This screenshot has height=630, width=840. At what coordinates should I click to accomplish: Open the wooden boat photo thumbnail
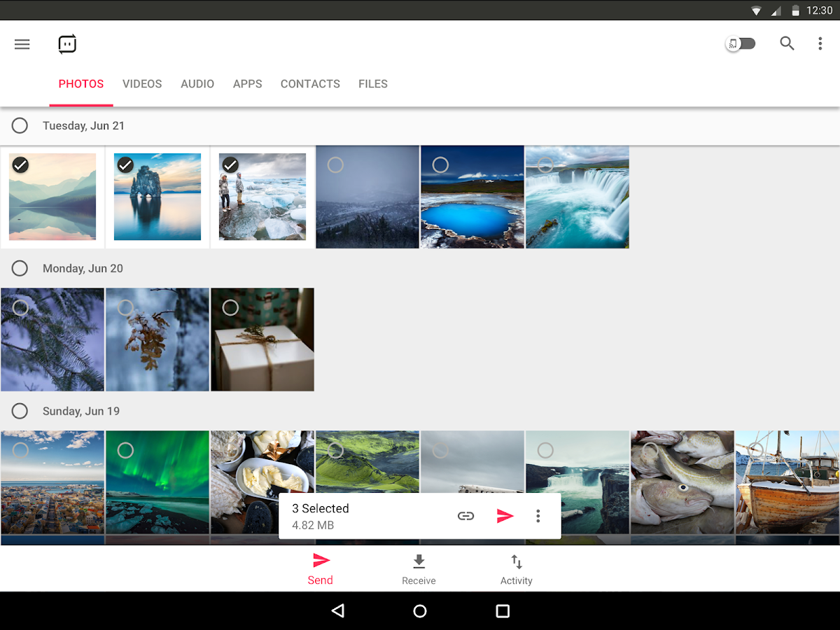787,483
